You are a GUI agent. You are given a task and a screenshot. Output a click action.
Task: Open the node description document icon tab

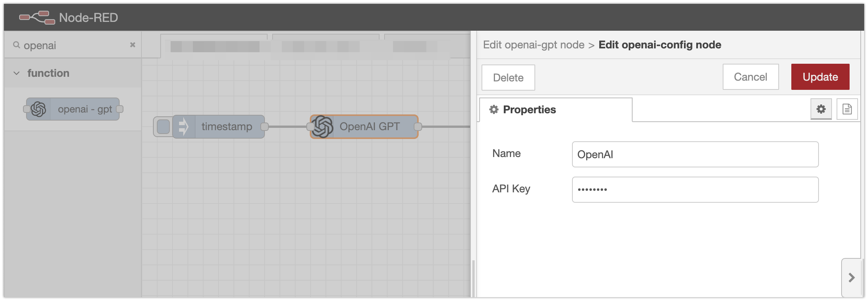pos(847,109)
